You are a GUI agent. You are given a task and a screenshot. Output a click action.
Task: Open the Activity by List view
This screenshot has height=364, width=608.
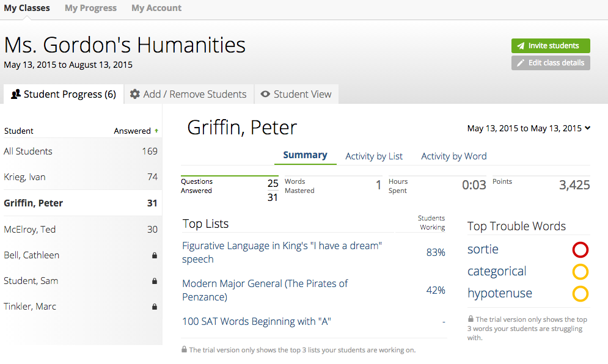point(374,156)
